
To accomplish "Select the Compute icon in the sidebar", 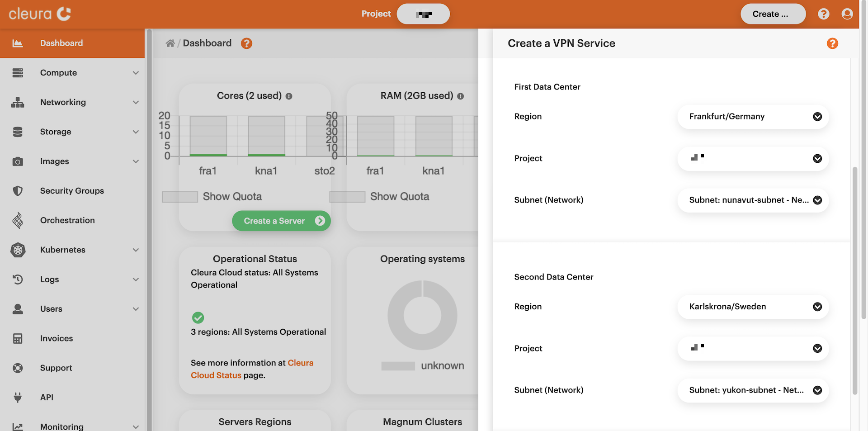I will pos(18,72).
